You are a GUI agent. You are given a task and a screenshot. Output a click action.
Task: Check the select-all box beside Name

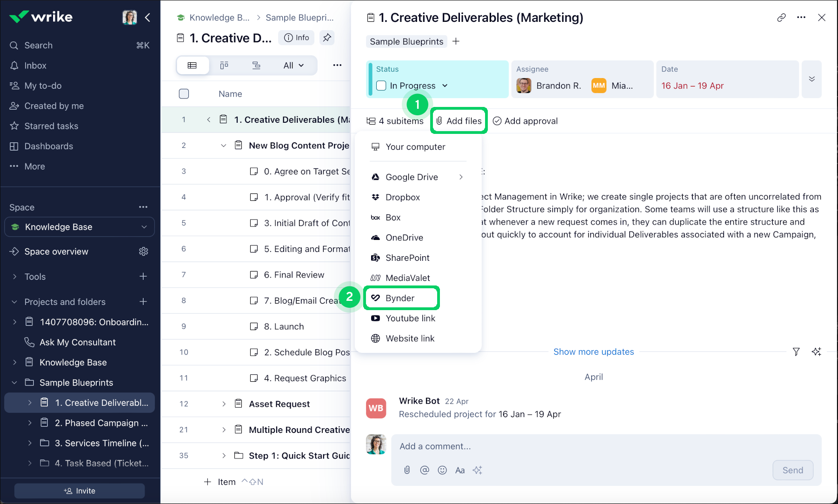click(184, 94)
